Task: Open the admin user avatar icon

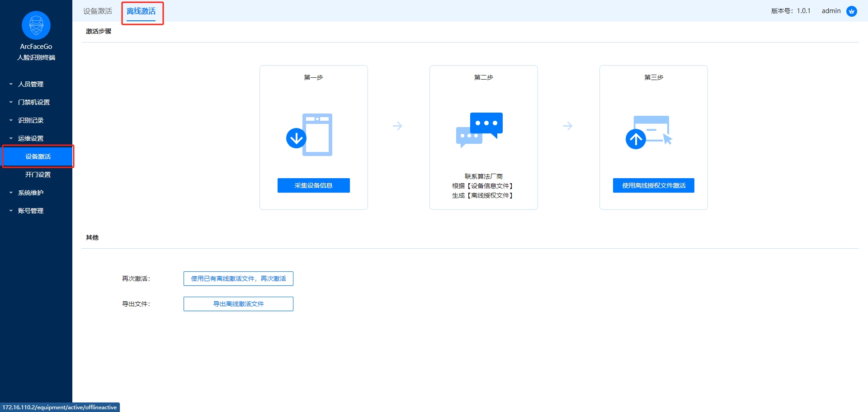Action: [852, 11]
